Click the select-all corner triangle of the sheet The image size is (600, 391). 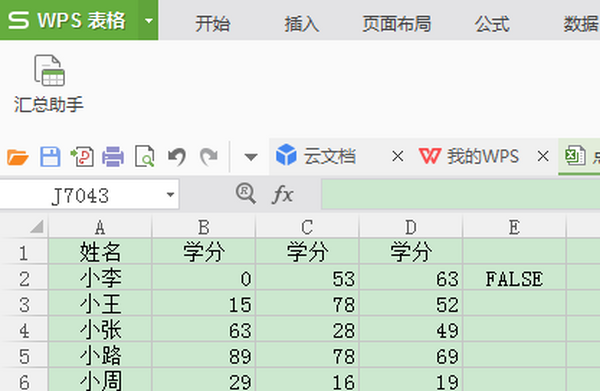(37, 226)
